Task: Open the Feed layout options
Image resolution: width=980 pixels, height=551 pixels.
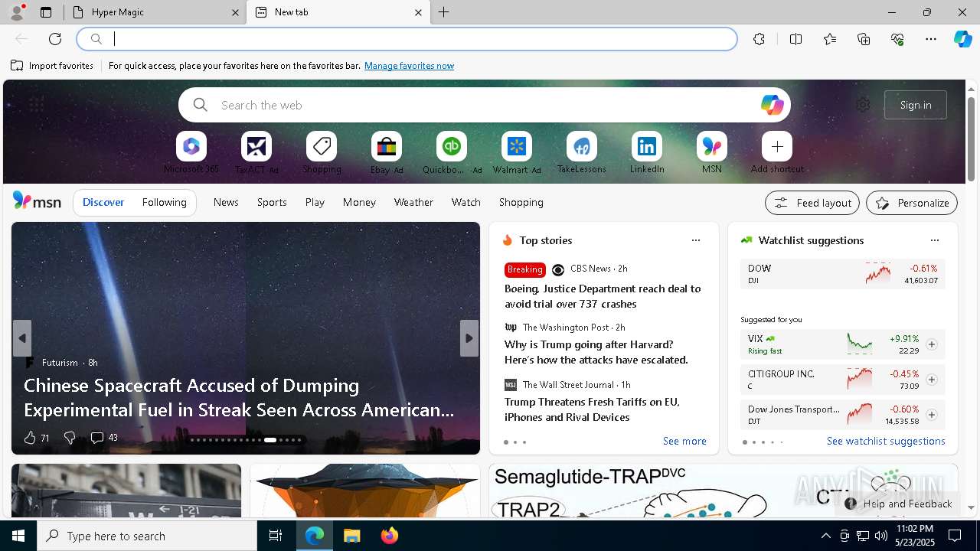Action: pos(812,203)
